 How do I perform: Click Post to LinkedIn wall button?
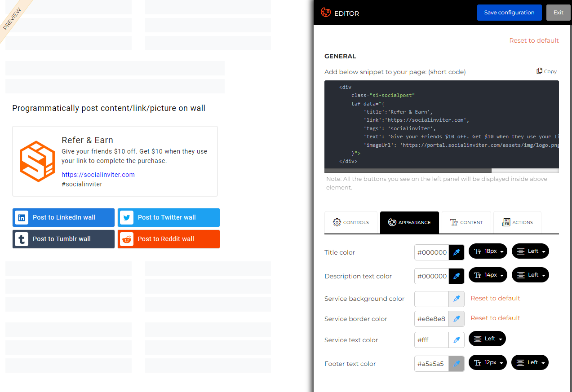point(63,217)
